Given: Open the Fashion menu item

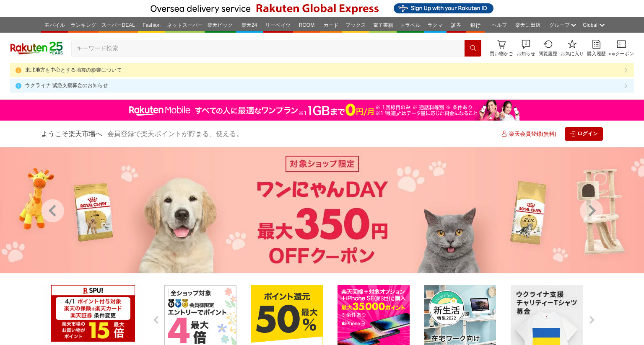Looking at the screenshot, I should coord(151,25).
